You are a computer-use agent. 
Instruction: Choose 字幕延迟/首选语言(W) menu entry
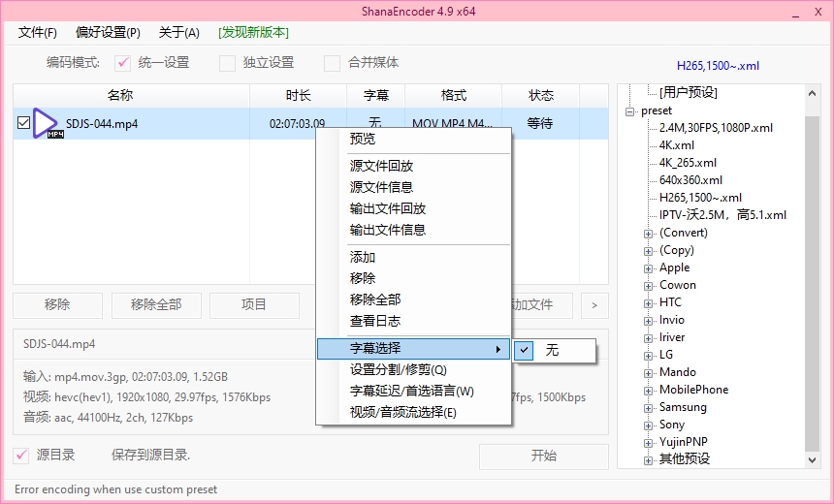(x=413, y=391)
